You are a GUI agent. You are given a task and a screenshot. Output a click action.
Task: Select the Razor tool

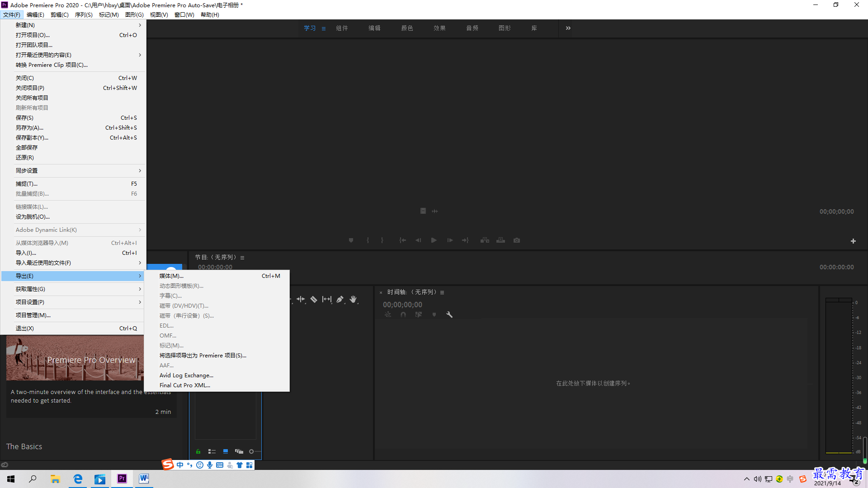click(x=314, y=299)
